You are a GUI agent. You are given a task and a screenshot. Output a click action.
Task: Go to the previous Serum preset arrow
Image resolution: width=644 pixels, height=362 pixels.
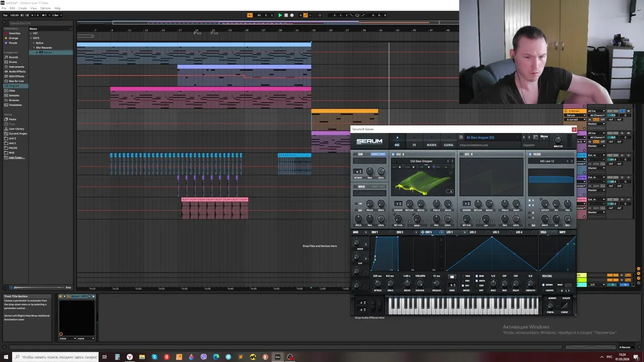523,137
